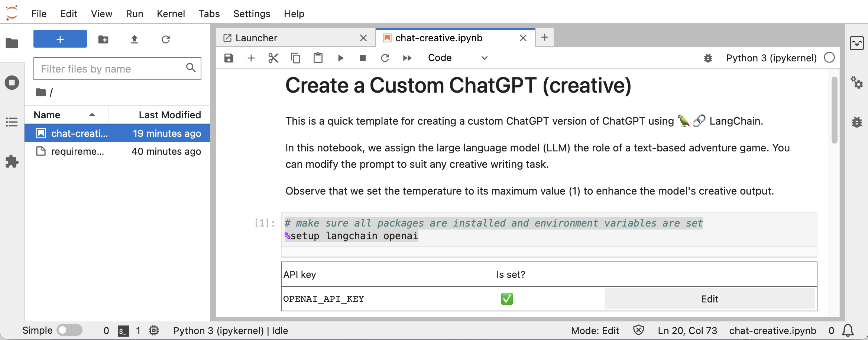Screen dimensions: 868x340
Task: Enable the notebook debugger bug icon
Action: point(709,58)
